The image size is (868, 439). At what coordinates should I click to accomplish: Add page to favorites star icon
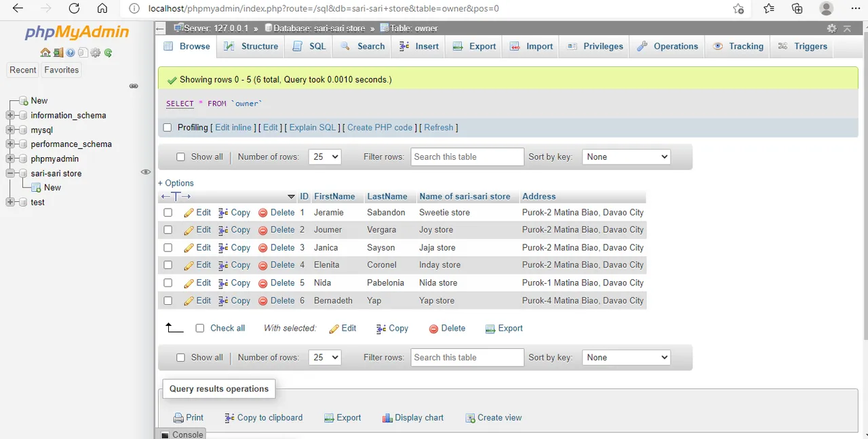[x=738, y=9]
